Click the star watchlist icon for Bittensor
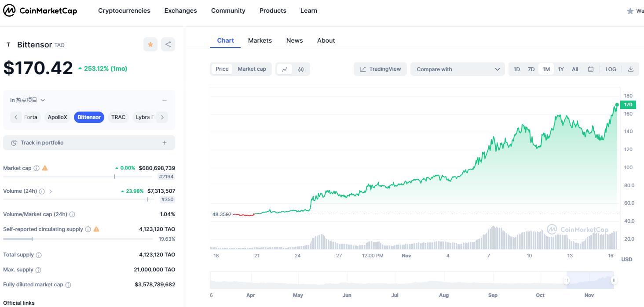644x307 pixels. 150,44
